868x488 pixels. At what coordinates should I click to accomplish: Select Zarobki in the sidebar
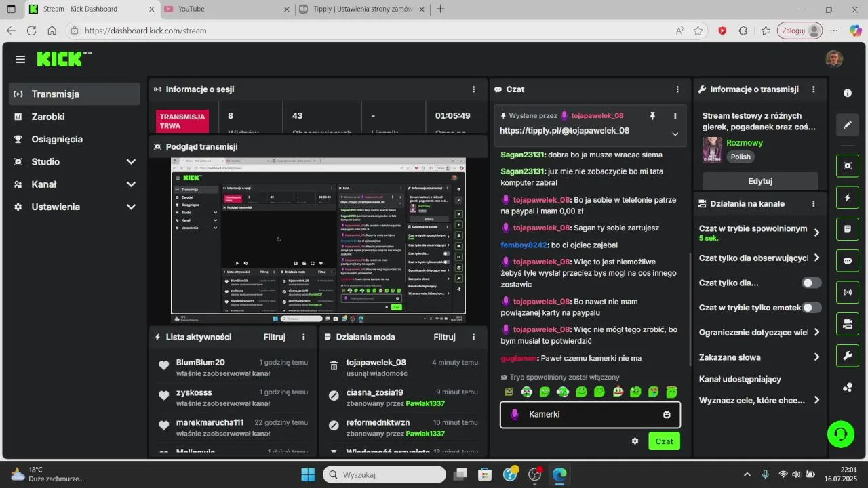75,117
